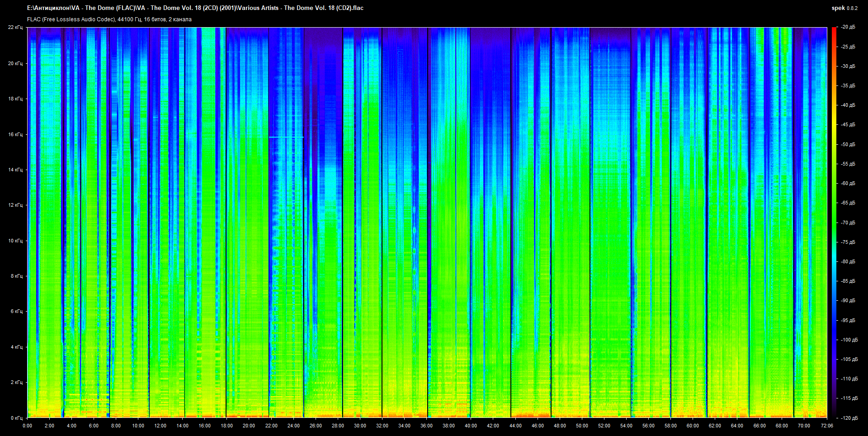Click the red top of the dB color bar
The width and height of the screenshot is (868, 436).
pos(834,31)
